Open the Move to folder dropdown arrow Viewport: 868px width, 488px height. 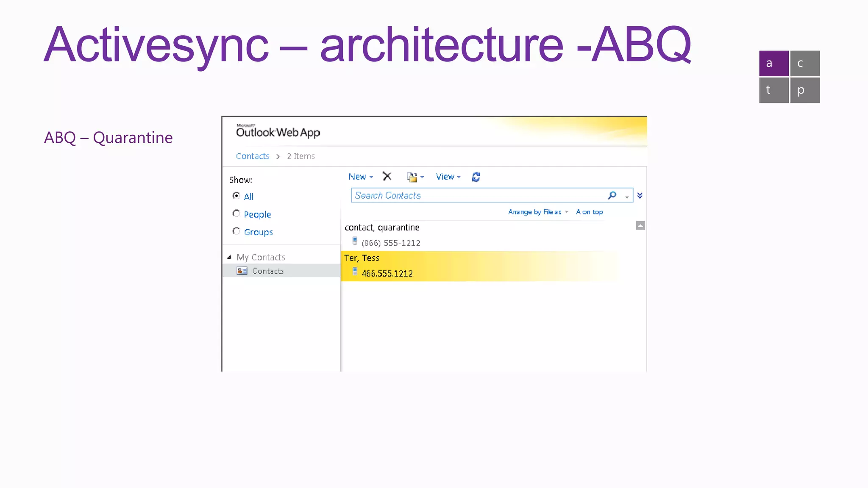[x=422, y=177]
